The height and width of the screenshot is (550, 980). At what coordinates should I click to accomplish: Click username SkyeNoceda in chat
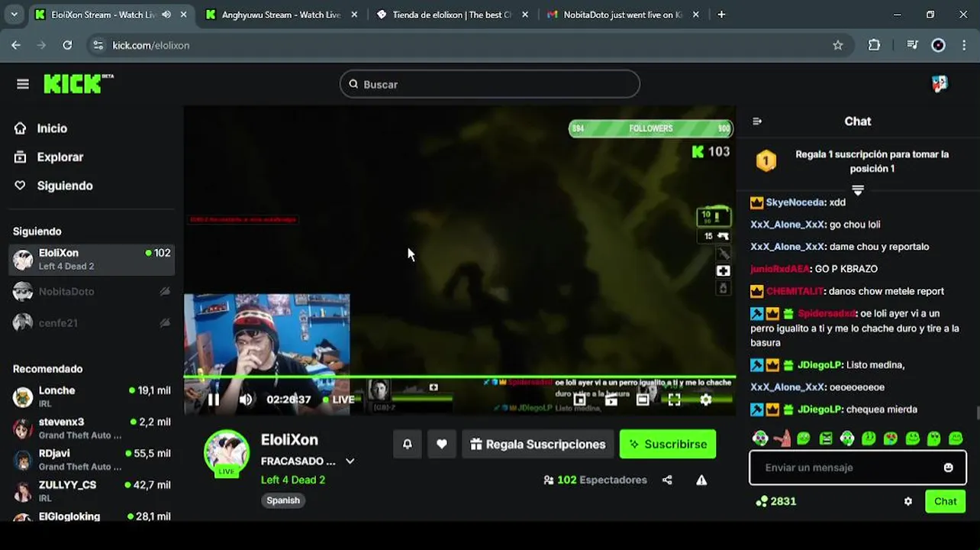(x=795, y=202)
